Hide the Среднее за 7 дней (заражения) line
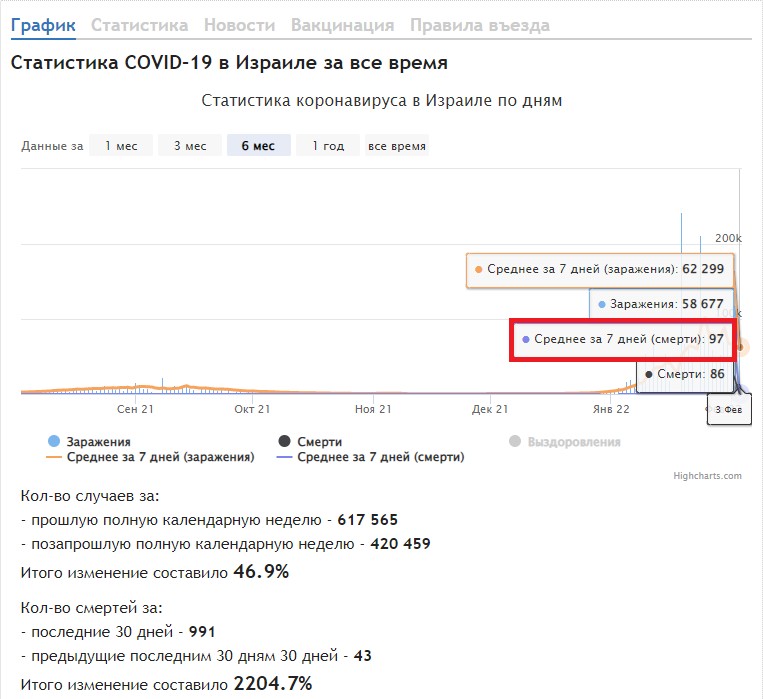 click(x=160, y=457)
